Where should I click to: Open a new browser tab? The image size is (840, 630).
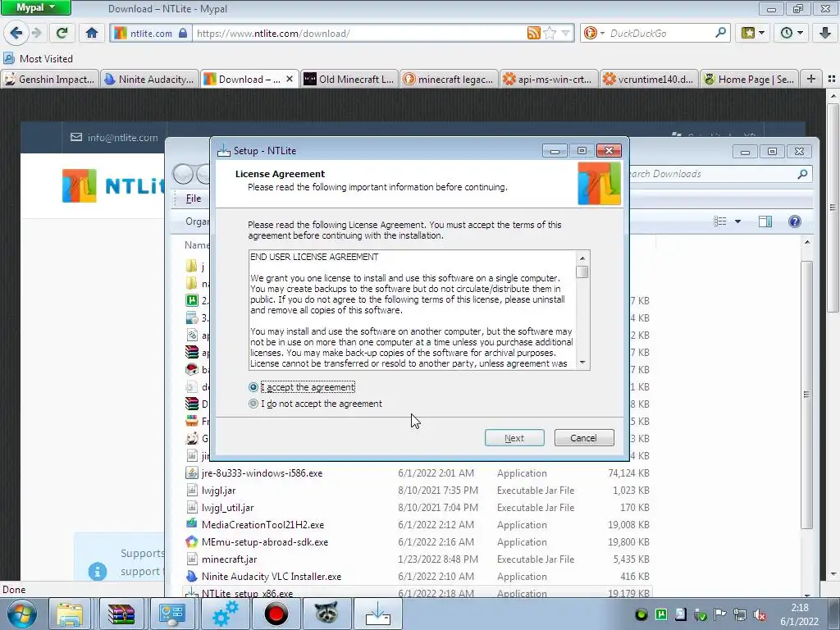click(811, 80)
